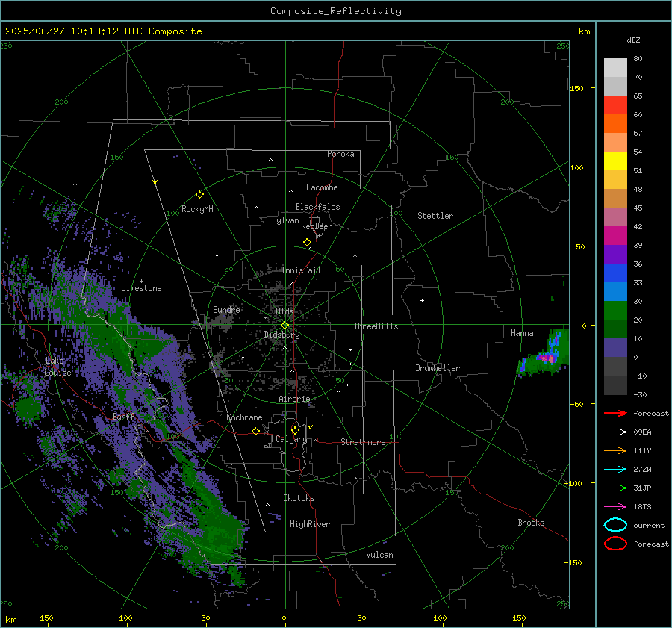Click the orange 57 dBZ color swatch

pyautogui.click(x=615, y=124)
